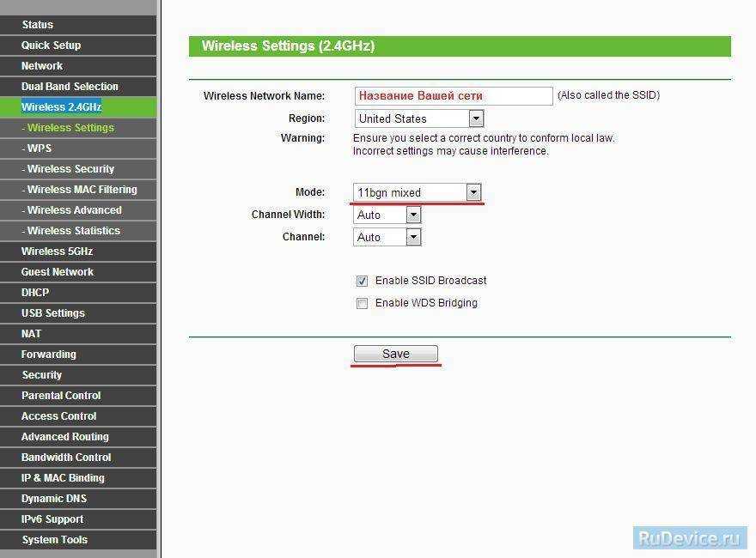This screenshot has height=558, width=756.
Task: Go to the DHCP section
Action: [35, 293]
